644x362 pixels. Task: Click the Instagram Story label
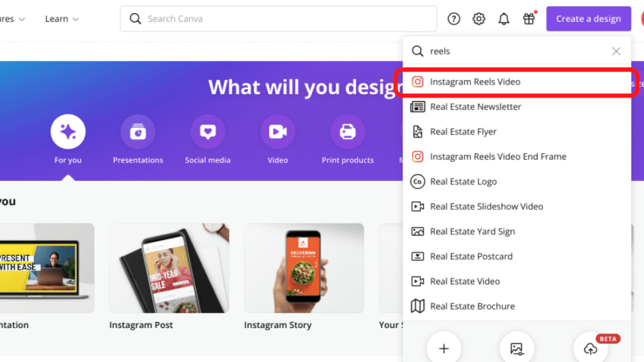(277, 325)
